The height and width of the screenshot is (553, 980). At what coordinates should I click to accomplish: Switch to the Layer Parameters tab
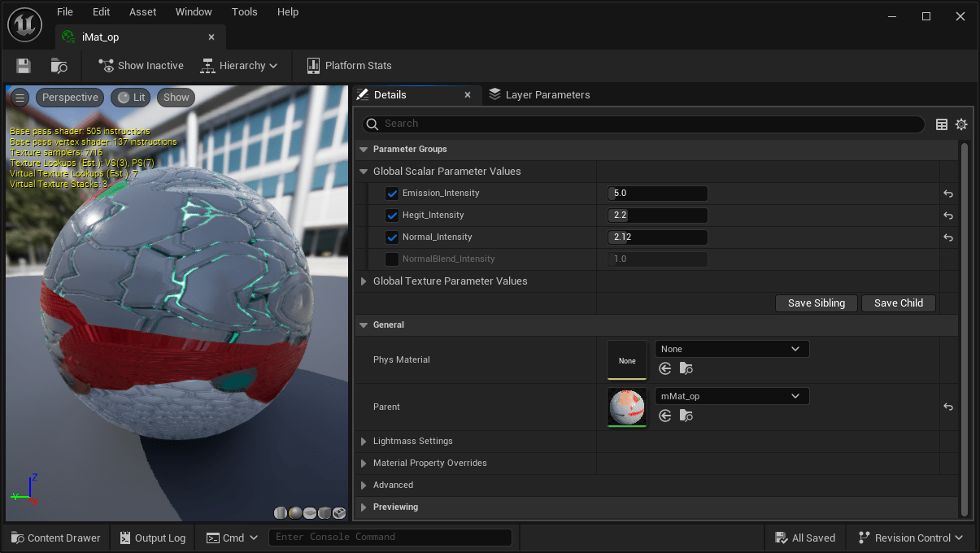click(x=539, y=95)
